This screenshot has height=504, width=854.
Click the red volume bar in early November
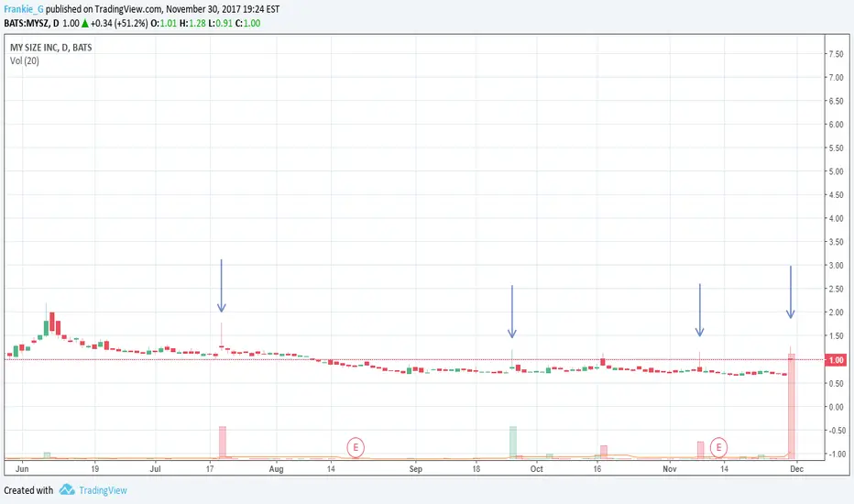coord(700,450)
